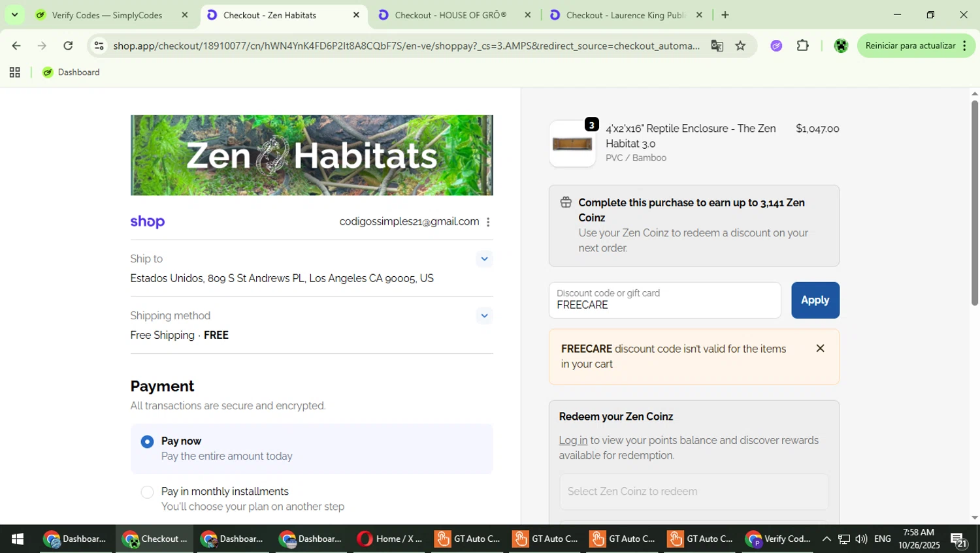Open account options next to email
Screen dimensions: 980x553
(488, 222)
